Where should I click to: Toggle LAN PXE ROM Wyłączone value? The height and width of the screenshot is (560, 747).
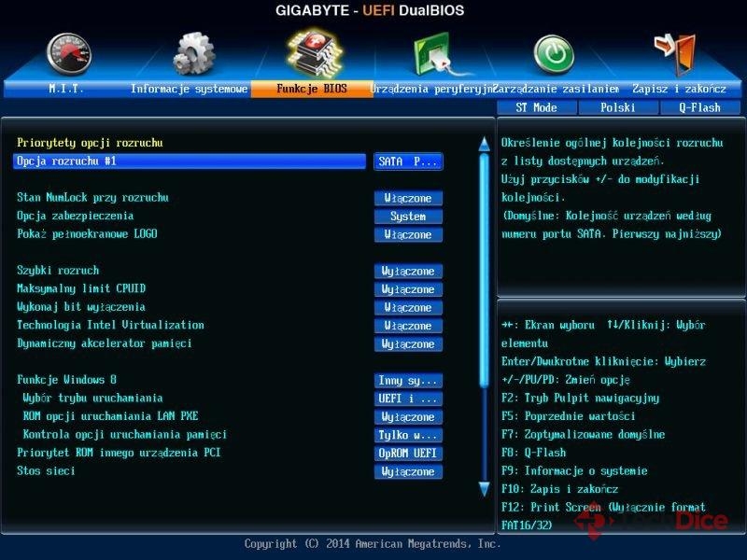click(x=408, y=416)
